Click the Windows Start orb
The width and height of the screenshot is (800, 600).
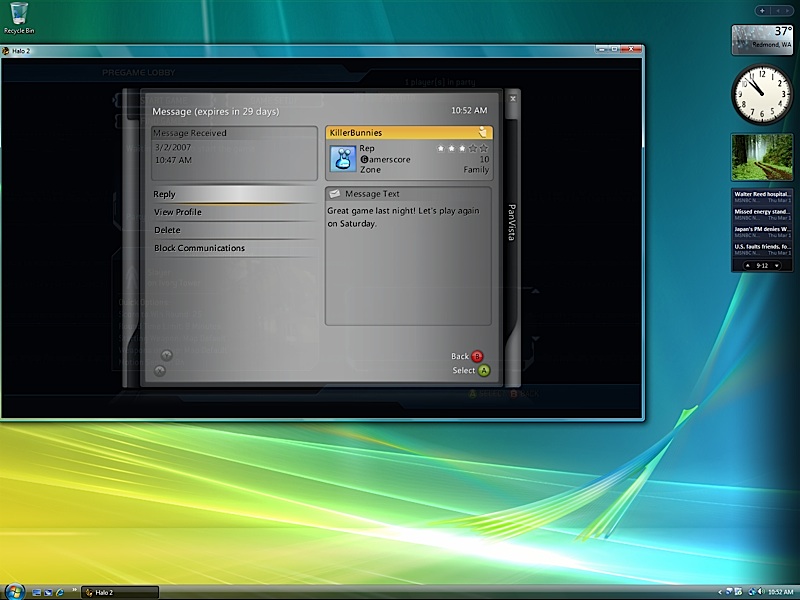click(13, 591)
